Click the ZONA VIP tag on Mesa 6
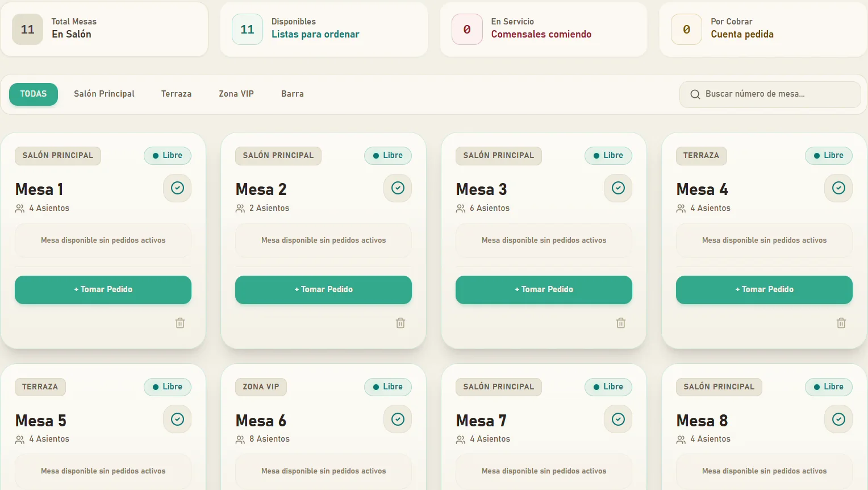The width and height of the screenshot is (868, 490). (x=261, y=387)
